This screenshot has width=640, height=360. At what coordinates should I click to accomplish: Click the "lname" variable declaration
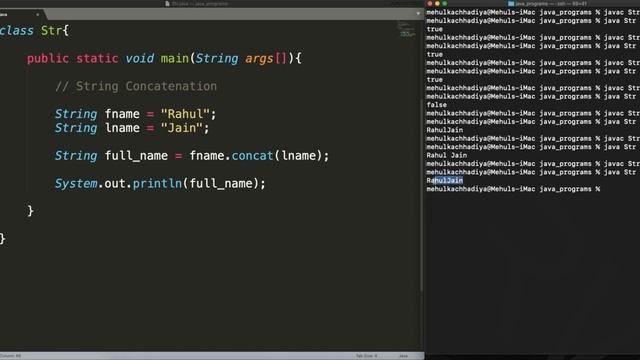point(122,128)
